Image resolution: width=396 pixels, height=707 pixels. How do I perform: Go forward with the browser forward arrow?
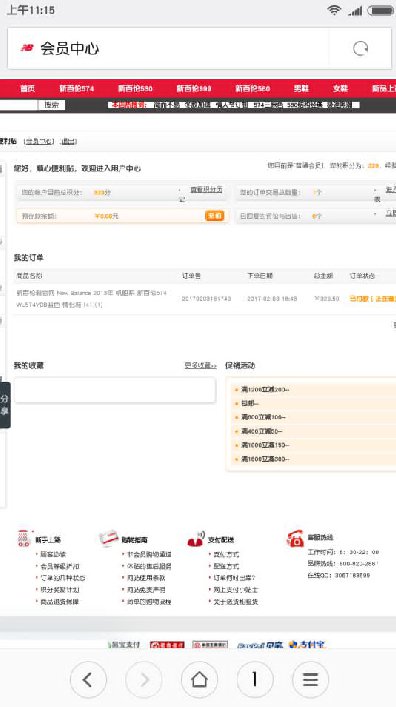pyautogui.click(x=144, y=679)
